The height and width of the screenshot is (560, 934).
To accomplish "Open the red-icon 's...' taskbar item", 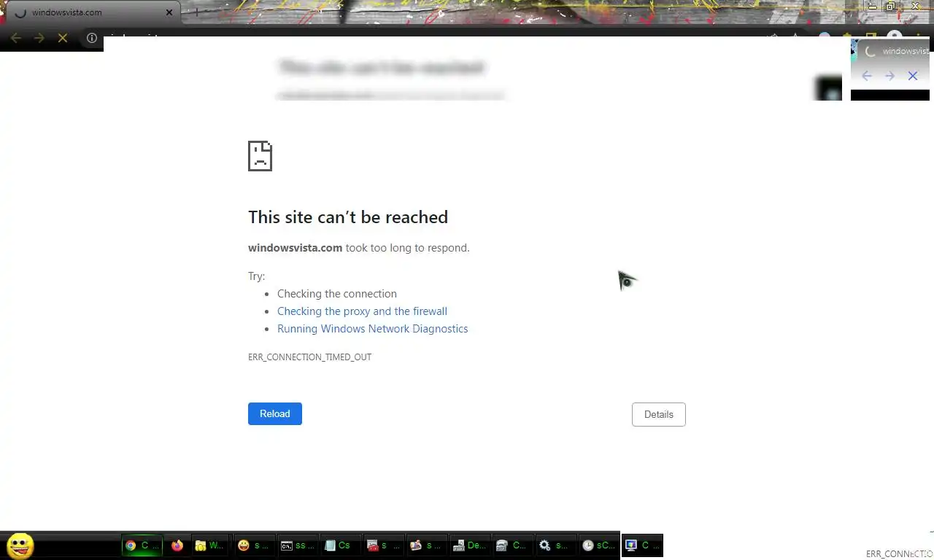I will (x=382, y=545).
